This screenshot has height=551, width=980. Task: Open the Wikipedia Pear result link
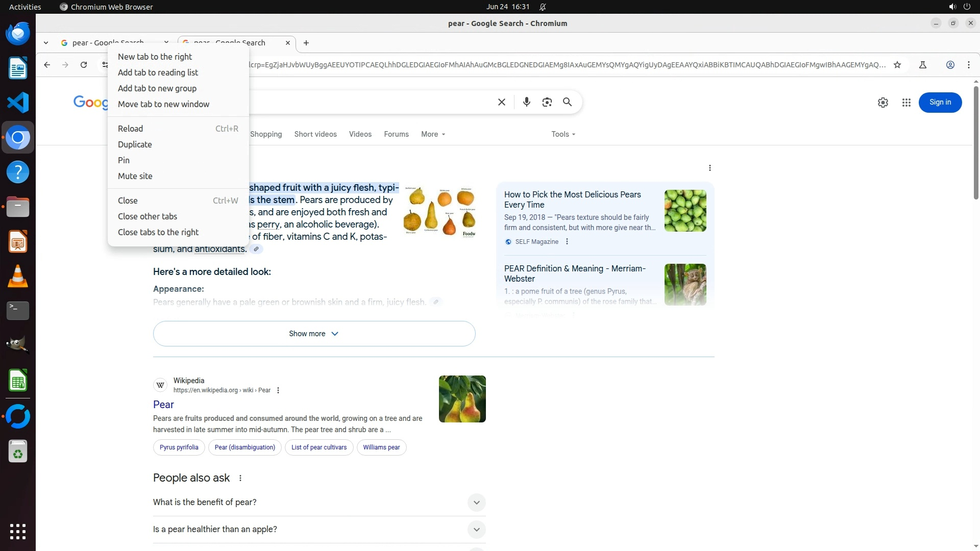163,405
